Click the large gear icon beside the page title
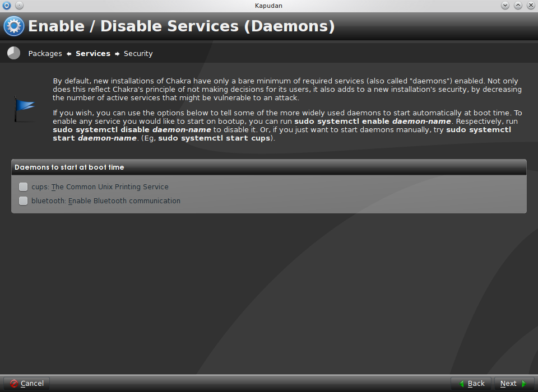Viewport: 538px width, 392px height. 13,26
